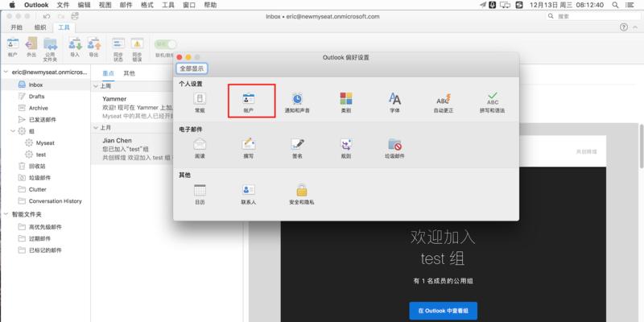The height and width of the screenshot is (322, 644).
Task: Click the 公用文件夹 ribbon icon
Action: [x=50, y=49]
